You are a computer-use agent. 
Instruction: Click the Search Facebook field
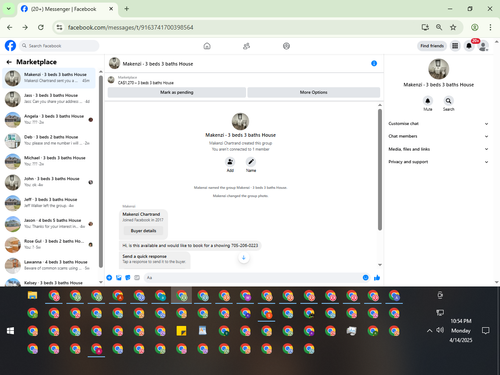point(59,46)
